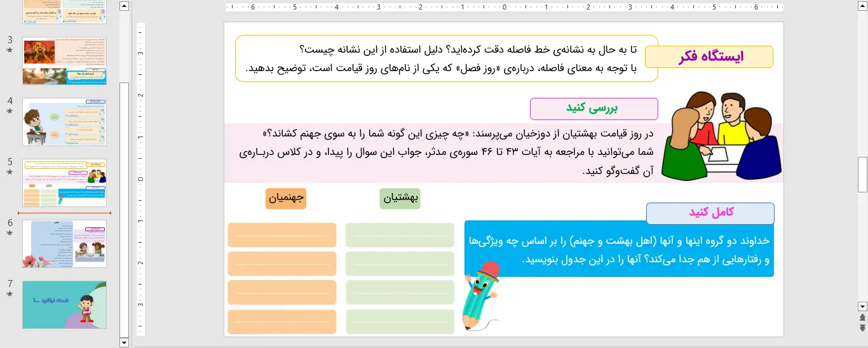The width and height of the screenshot is (868, 348).
Task: Click the animation star icon under slide 4
Action: (x=10, y=110)
